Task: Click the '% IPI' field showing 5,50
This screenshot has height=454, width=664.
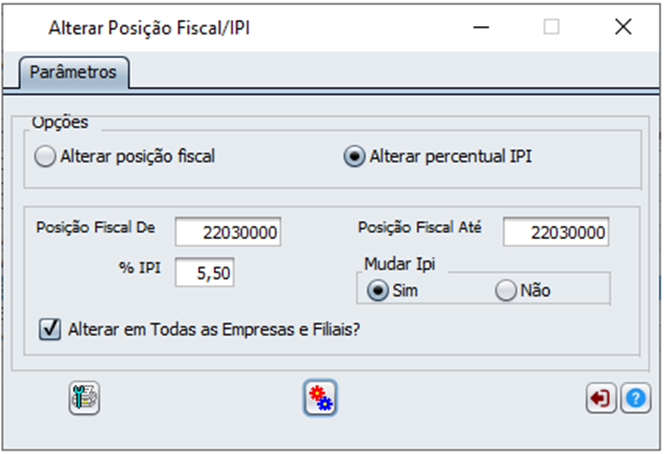Action: click(x=205, y=272)
